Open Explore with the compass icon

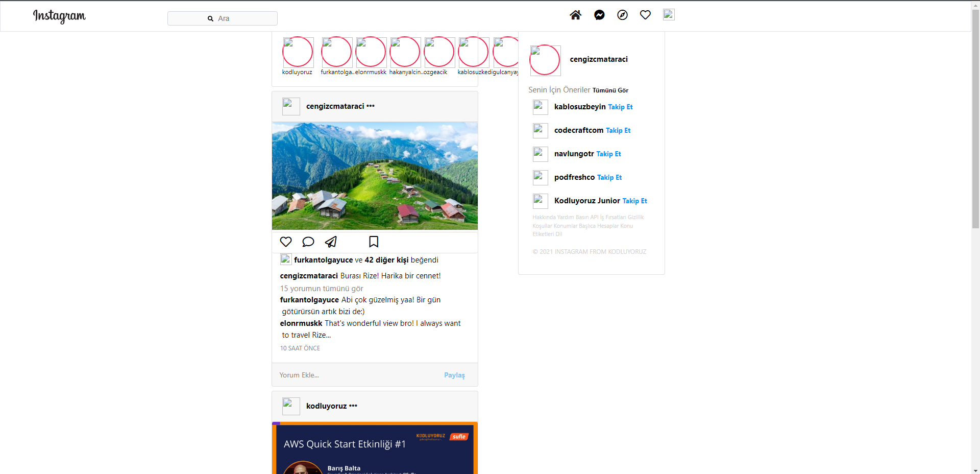(622, 15)
